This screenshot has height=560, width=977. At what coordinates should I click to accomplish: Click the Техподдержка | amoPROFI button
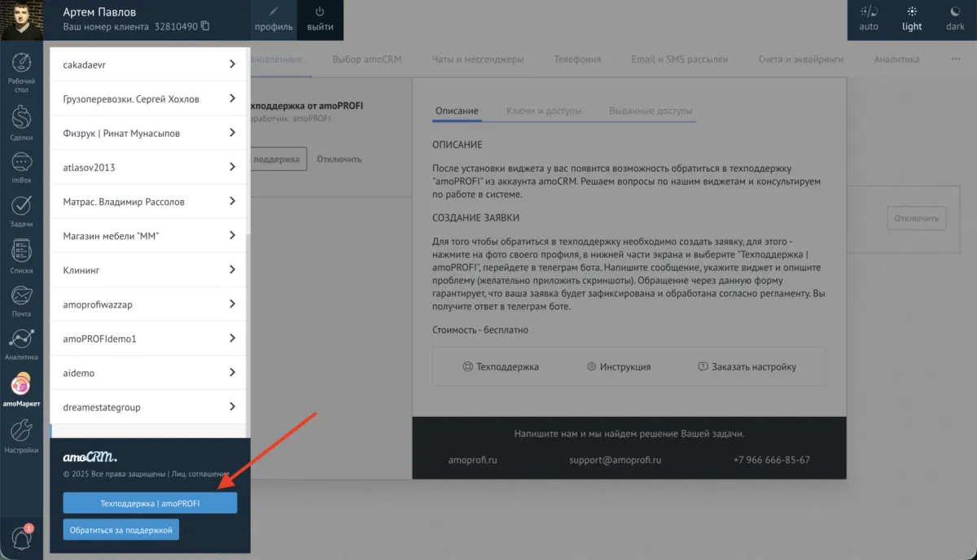(x=150, y=503)
